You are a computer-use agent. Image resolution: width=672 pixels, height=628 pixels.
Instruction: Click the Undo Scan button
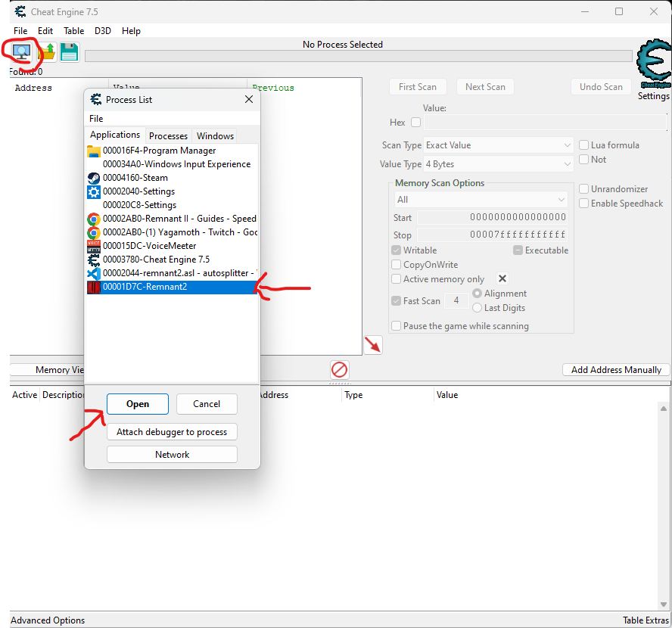point(601,87)
